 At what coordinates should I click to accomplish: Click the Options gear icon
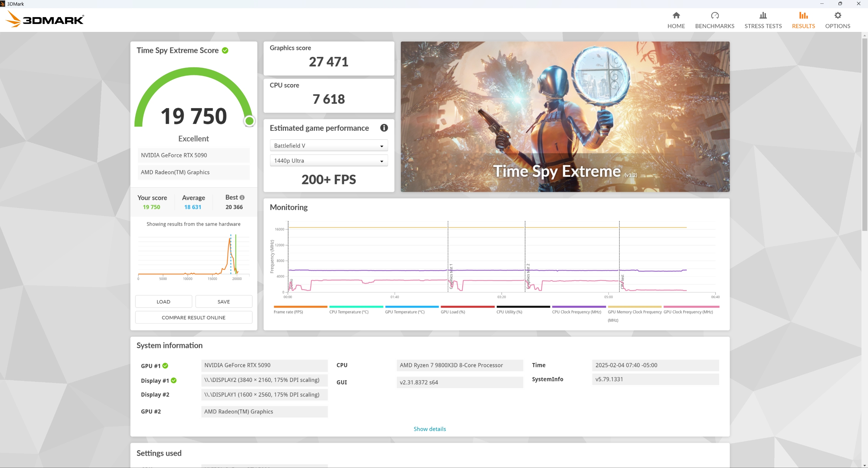(x=838, y=15)
